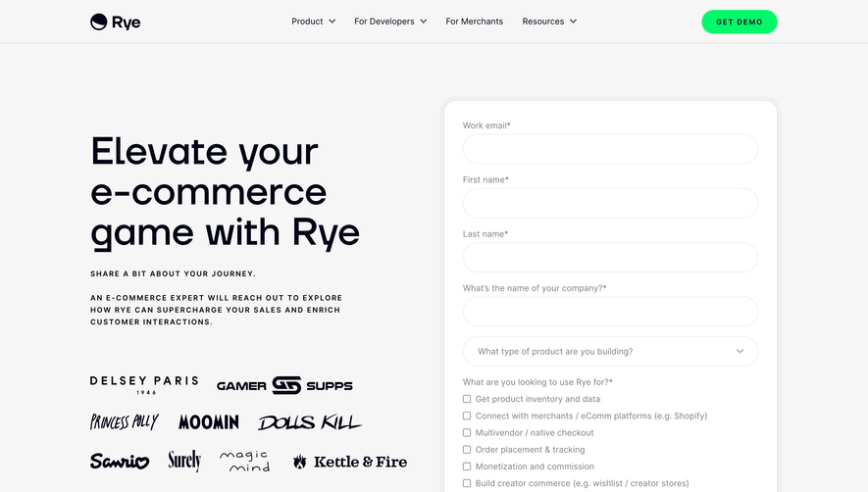Click the 'First name*' label
This screenshot has height=492, width=868.
coord(485,180)
